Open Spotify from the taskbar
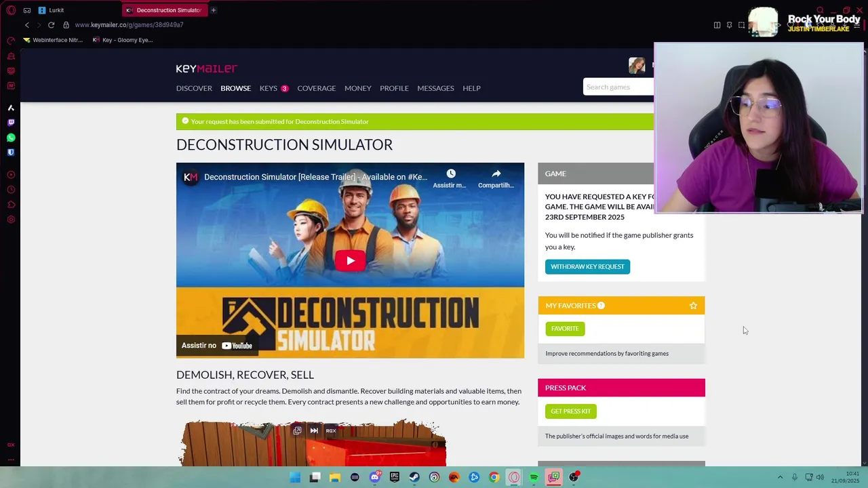Screen dimensions: 868x488 (x=534, y=477)
